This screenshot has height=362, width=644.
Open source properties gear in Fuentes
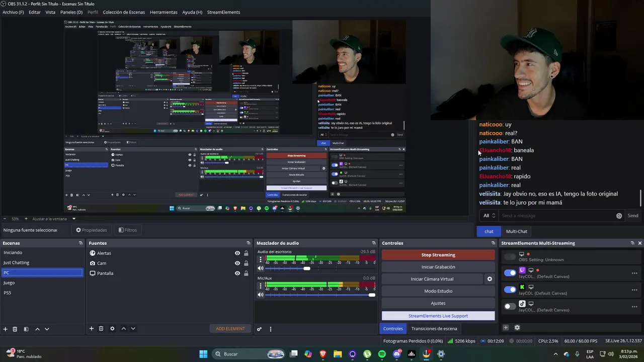[112, 329]
